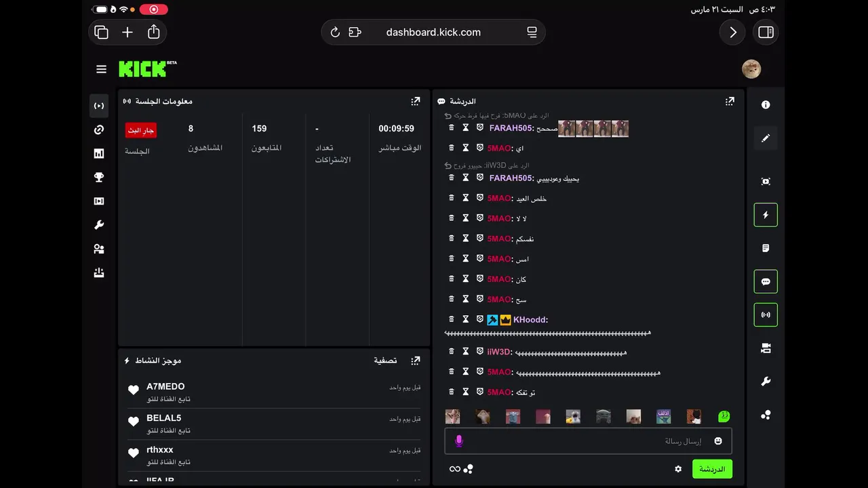Open the link icon in left sidebar
Image resolution: width=868 pixels, height=488 pixels.
pyautogui.click(x=99, y=130)
